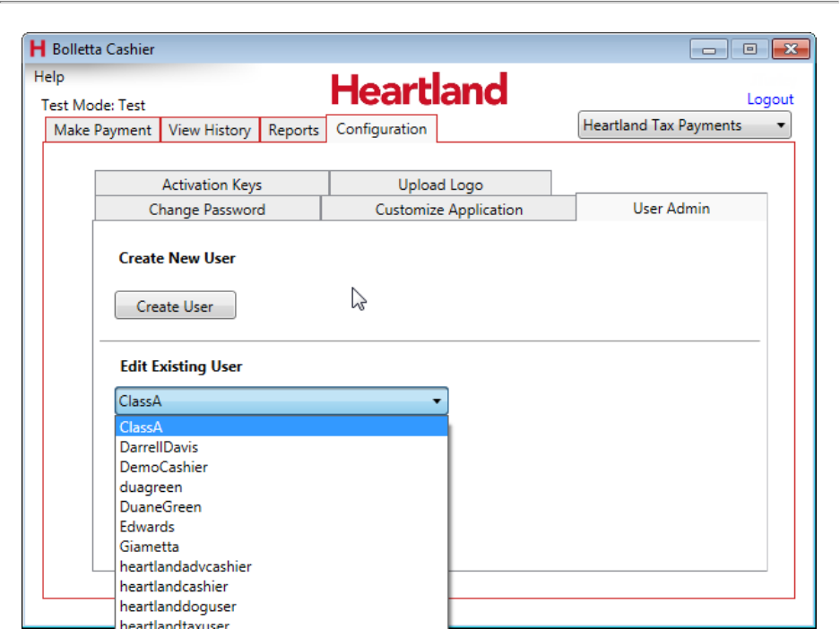840x629 pixels.
Task: Select heartlandcashier in the user list
Action: coord(281,586)
